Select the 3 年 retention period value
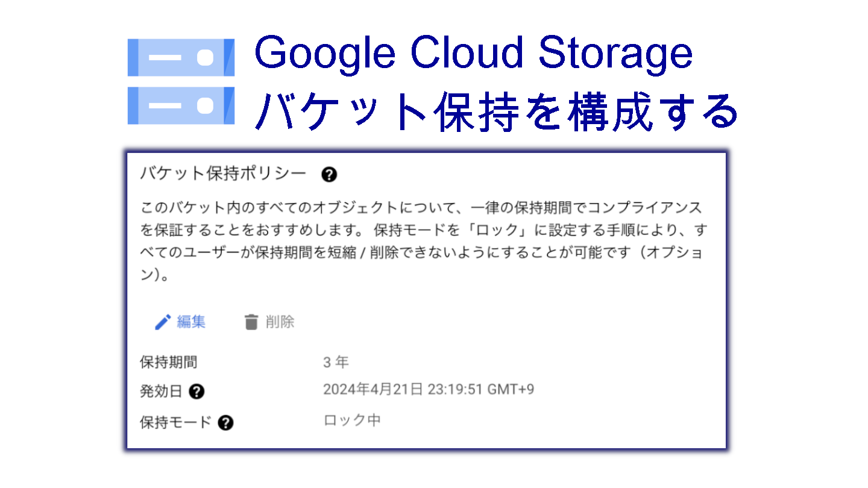Viewport: 868px width, 488px height. tap(336, 363)
